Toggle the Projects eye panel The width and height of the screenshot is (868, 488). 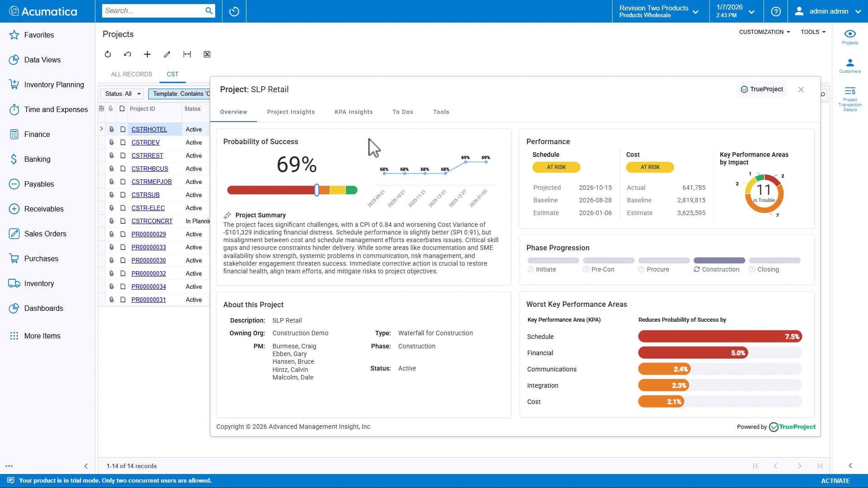pyautogui.click(x=850, y=36)
